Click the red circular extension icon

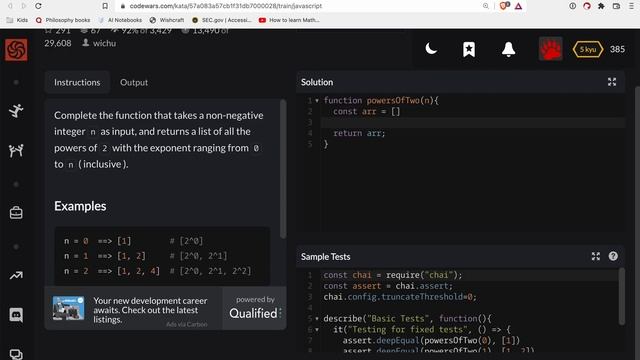coord(587,6)
